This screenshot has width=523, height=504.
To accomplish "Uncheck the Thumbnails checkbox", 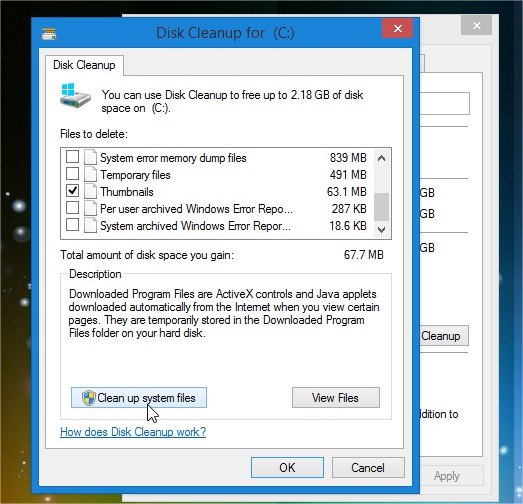I will (72, 190).
